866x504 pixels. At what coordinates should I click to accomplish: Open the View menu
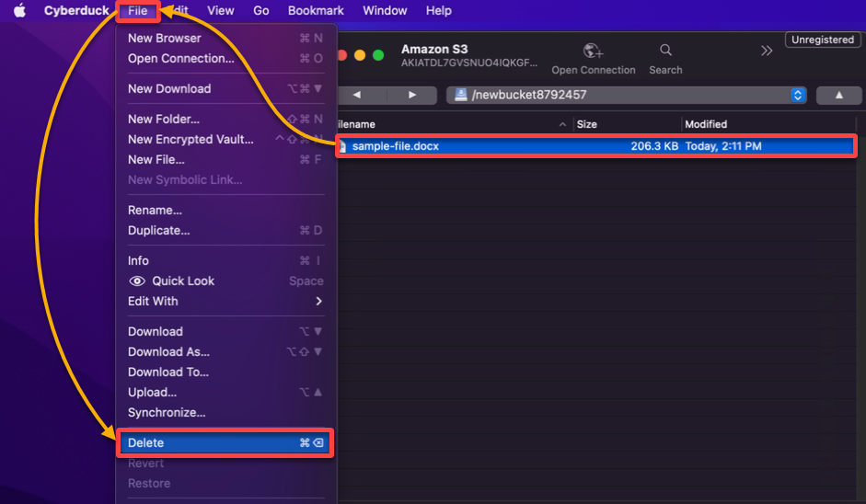coord(220,10)
